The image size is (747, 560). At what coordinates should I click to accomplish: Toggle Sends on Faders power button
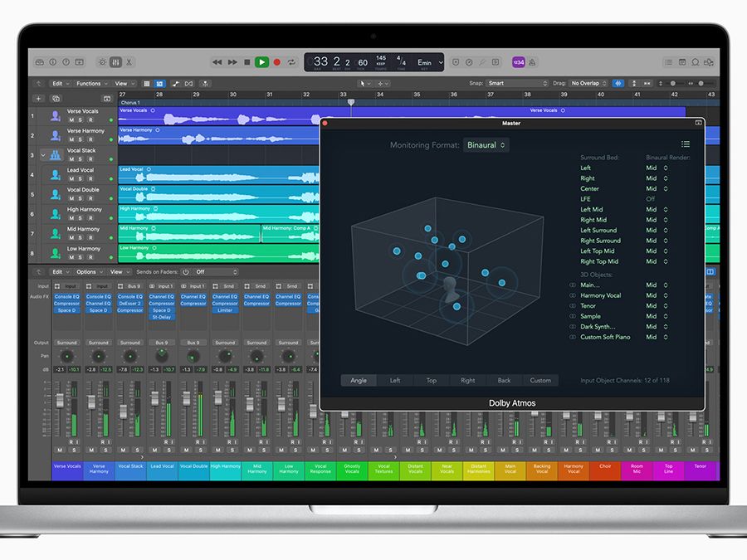pos(186,272)
